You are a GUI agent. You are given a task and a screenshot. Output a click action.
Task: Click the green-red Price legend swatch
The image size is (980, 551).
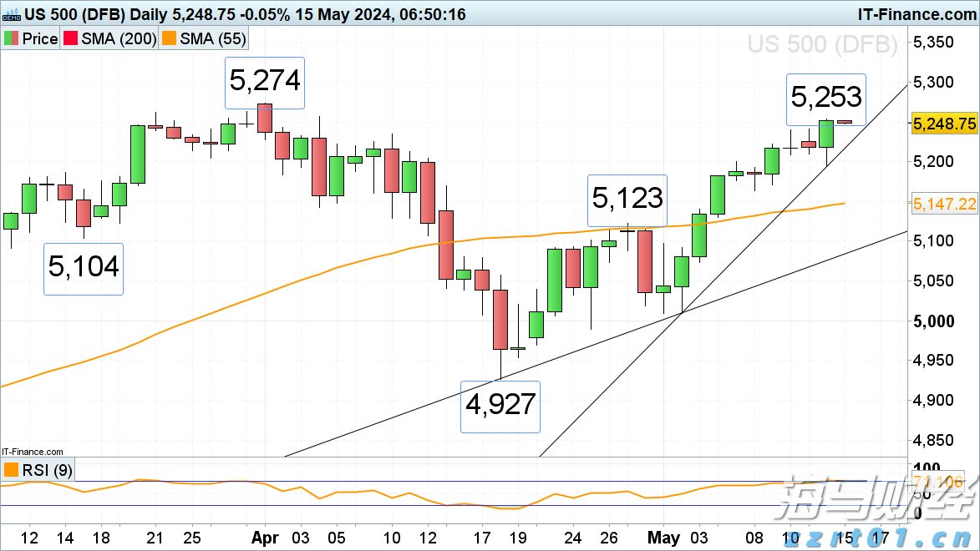(12, 39)
